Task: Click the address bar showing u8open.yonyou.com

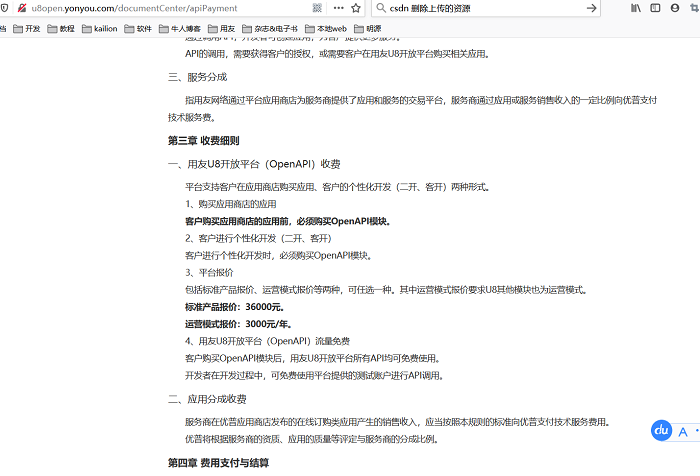Action: click(x=150, y=8)
